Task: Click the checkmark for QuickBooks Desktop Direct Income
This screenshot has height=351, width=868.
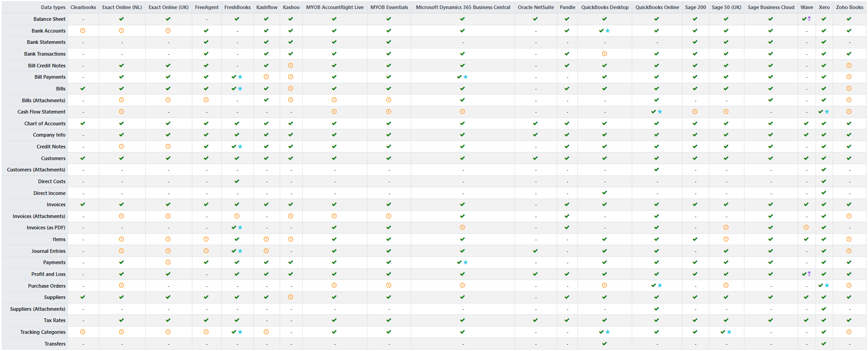Action: (x=605, y=193)
